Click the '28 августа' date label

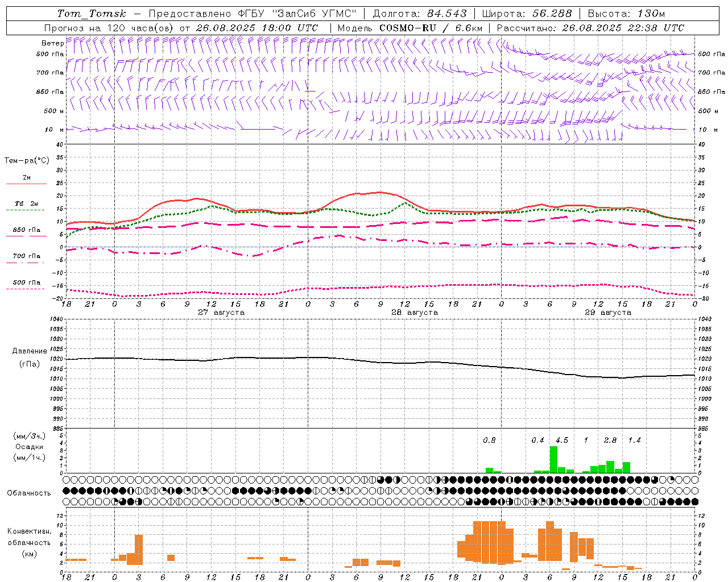415,313
